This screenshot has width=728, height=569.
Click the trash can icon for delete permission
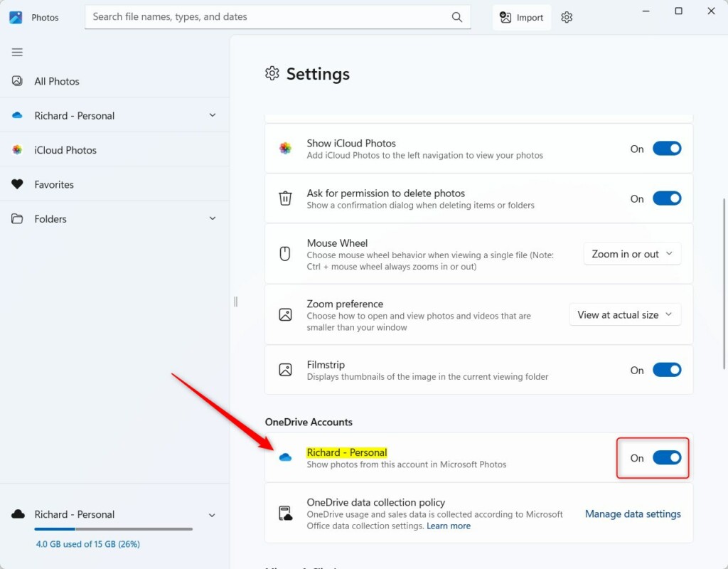pos(285,198)
